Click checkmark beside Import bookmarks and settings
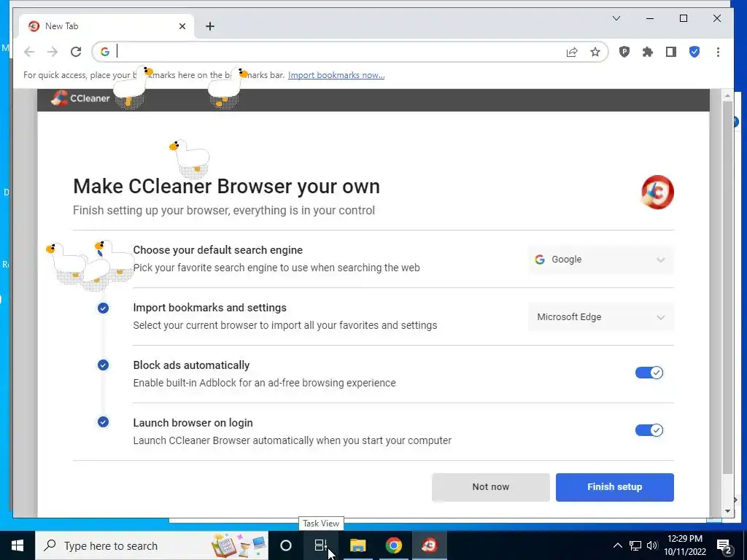The image size is (747, 560). [103, 308]
